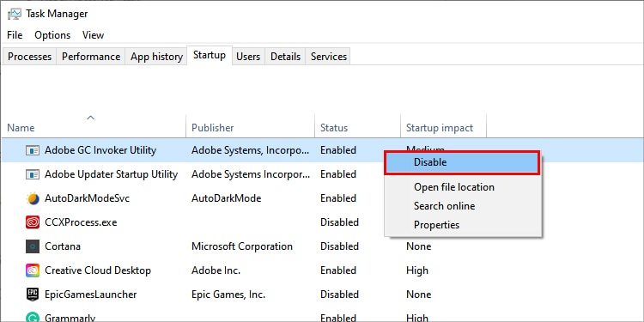Click None startup impact for EpicGamesLauncher
This screenshot has height=322, width=644.
[418, 295]
